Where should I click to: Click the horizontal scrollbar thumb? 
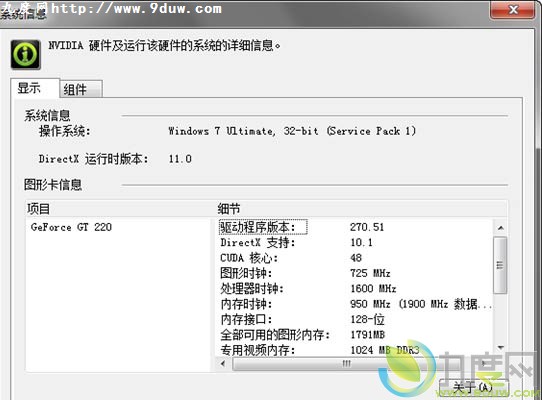pyautogui.click(x=347, y=364)
